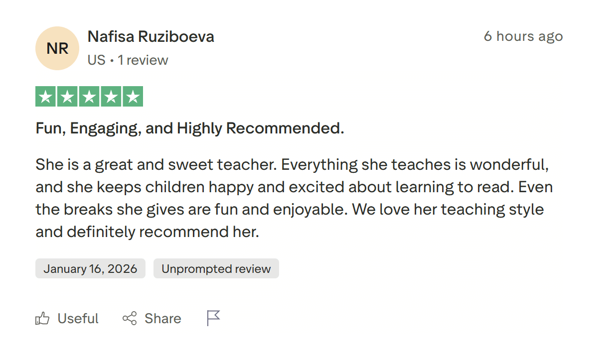Click the third green rating star
This screenshot has height=364, width=603.
tap(89, 97)
